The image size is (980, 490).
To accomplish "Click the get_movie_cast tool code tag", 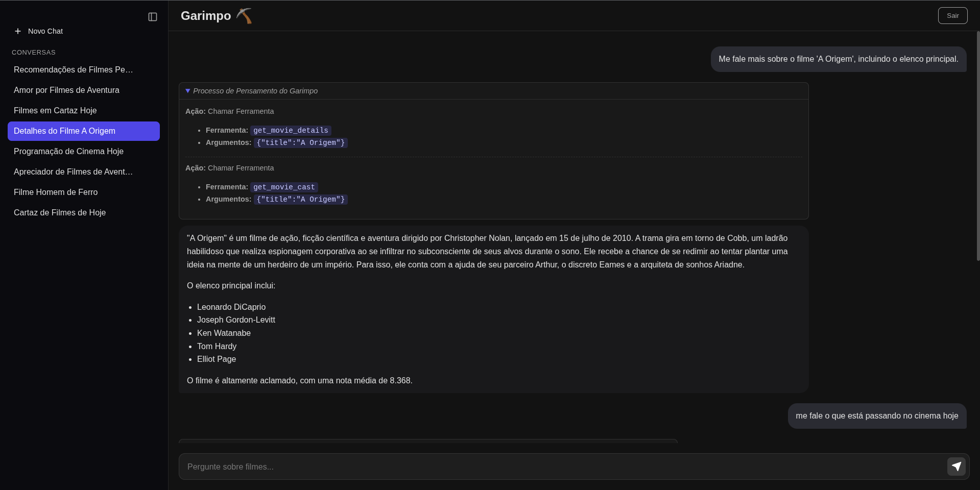I will pyautogui.click(x=284, y=187).
